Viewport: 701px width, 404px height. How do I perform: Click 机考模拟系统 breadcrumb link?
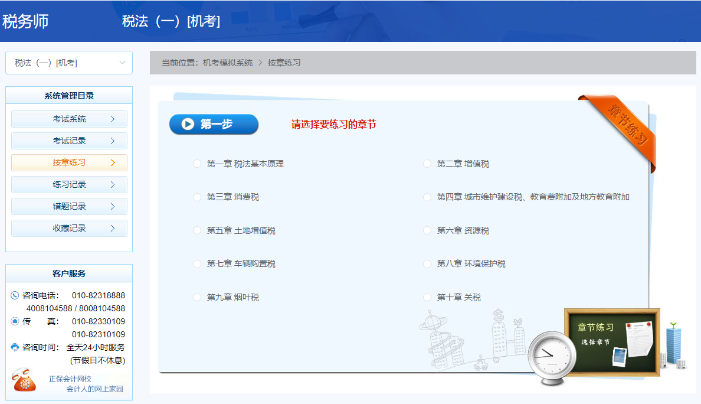click(228, 63)
